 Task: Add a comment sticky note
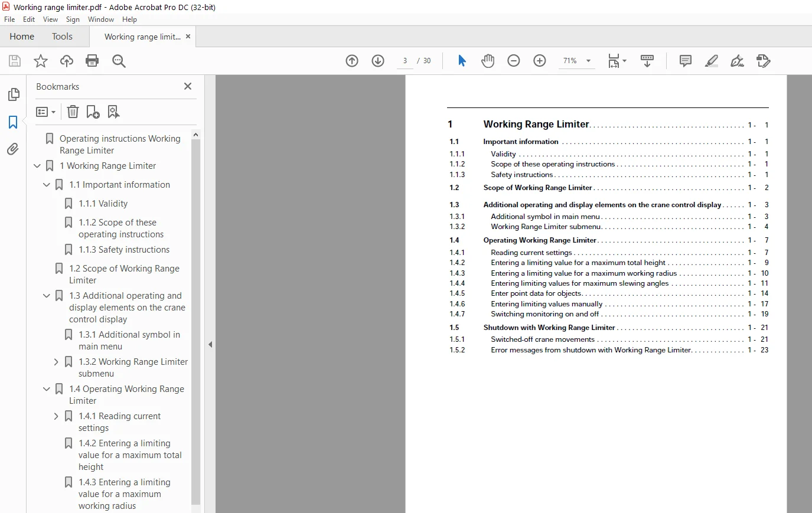[685, 61]
